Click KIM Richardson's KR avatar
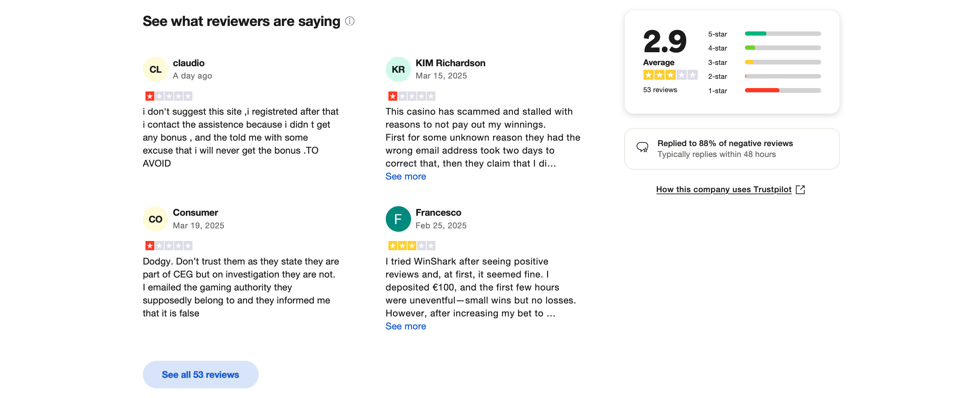This screenshot has width=980, height=398. coord(398,69)
